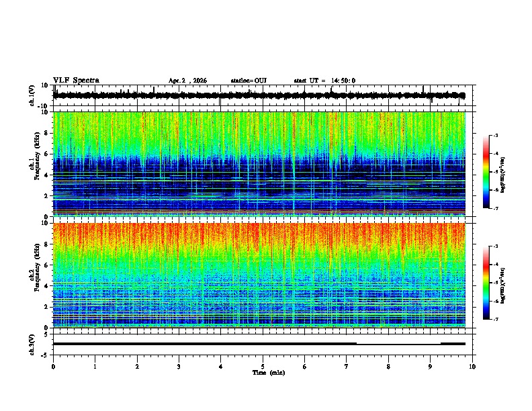Image resolution: width=532 pixels, height=411 pixels.
Task: Click time axis tick label '7'
Action: click(347, 367)
